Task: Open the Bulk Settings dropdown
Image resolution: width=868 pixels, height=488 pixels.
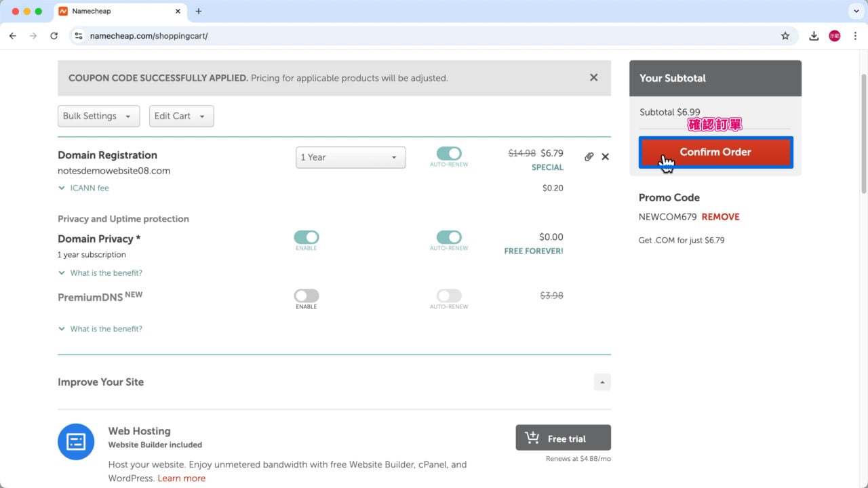Action: (x=98, y=116)
